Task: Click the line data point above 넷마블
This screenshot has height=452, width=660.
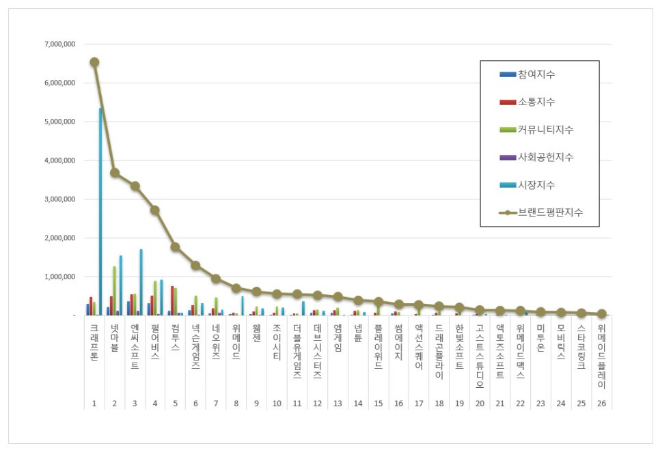Action: coord(114,173)
